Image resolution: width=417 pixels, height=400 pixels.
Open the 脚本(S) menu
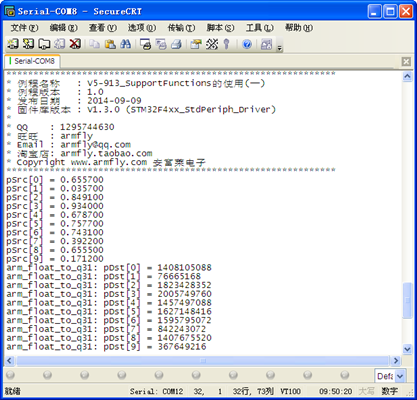click(x=220, y=28)
